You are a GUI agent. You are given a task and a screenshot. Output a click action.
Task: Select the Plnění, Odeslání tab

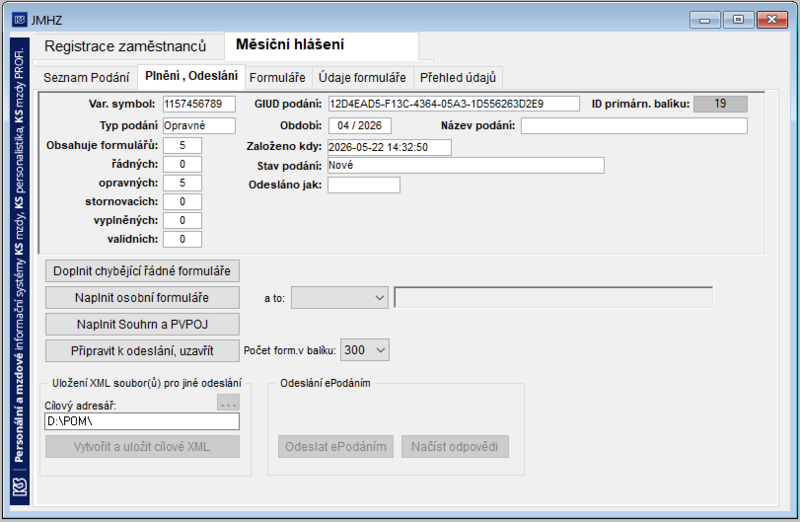coord(191,76)
